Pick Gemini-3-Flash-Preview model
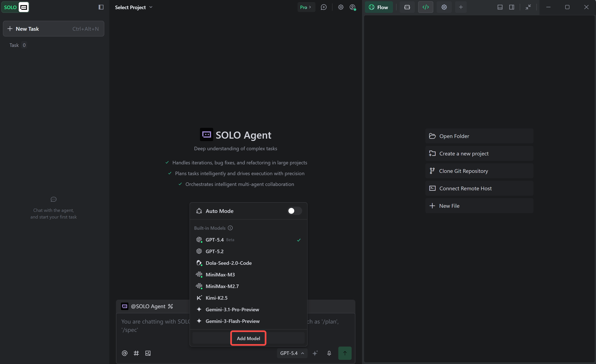This screenshot has height=364, width=596. 248,321
